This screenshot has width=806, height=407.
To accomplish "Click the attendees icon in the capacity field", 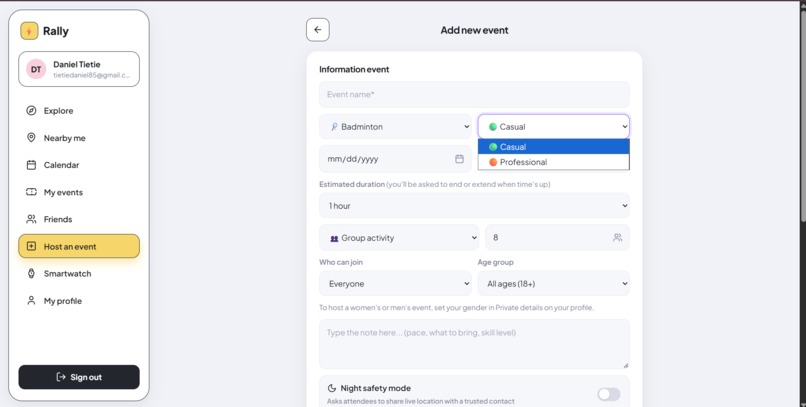I will 617,237.
